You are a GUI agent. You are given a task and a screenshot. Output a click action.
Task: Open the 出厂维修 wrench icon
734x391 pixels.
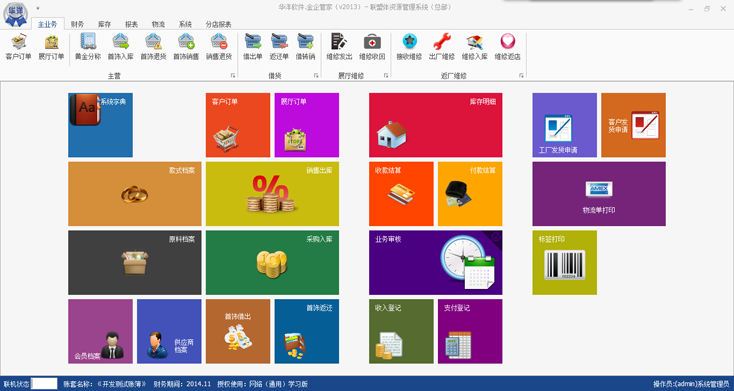coord(442,47)
